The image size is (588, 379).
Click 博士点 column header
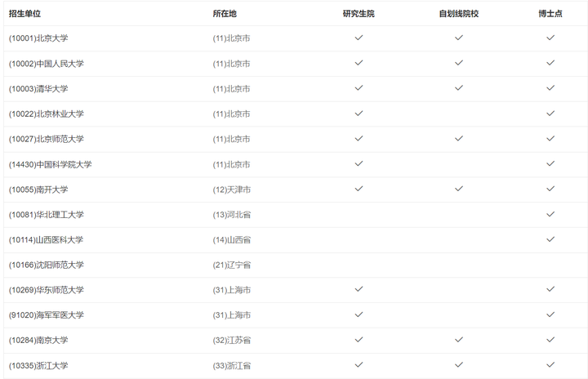pos(550,14)
